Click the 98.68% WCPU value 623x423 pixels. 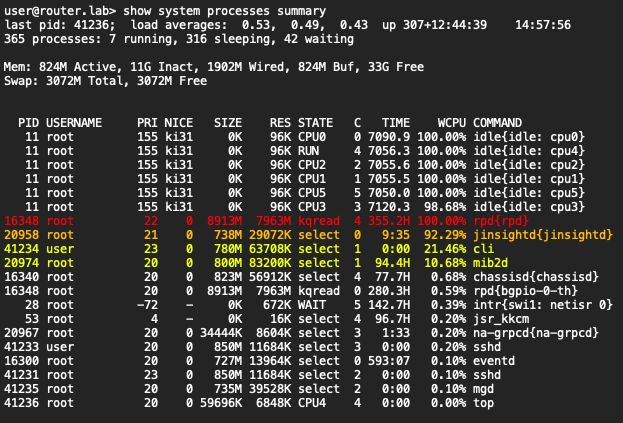point(445,207)
